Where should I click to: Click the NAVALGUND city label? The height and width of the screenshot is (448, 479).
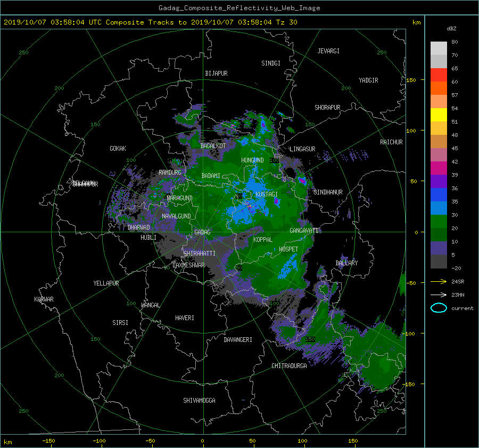[176, 216]
